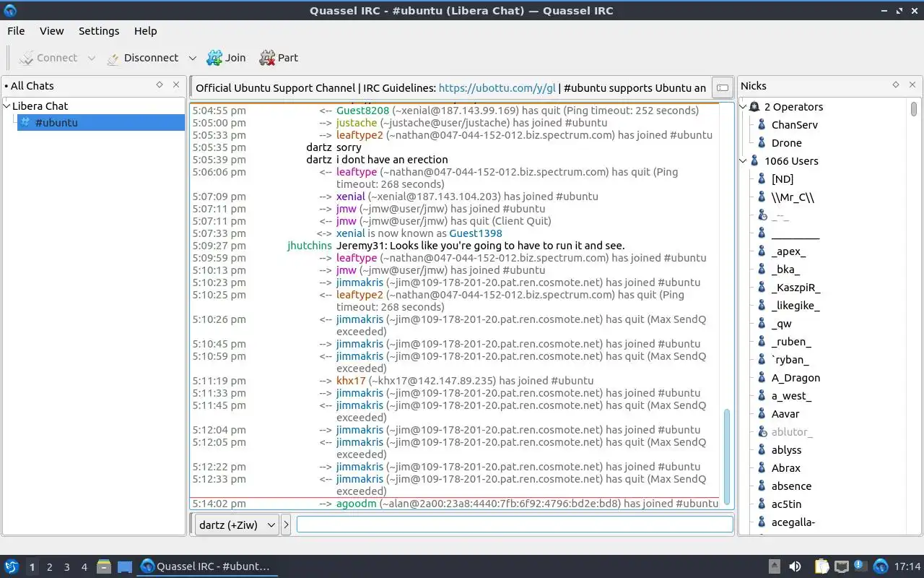924x578 pixels.
Task: Open the File menu
Action: (x=16, y=31)
